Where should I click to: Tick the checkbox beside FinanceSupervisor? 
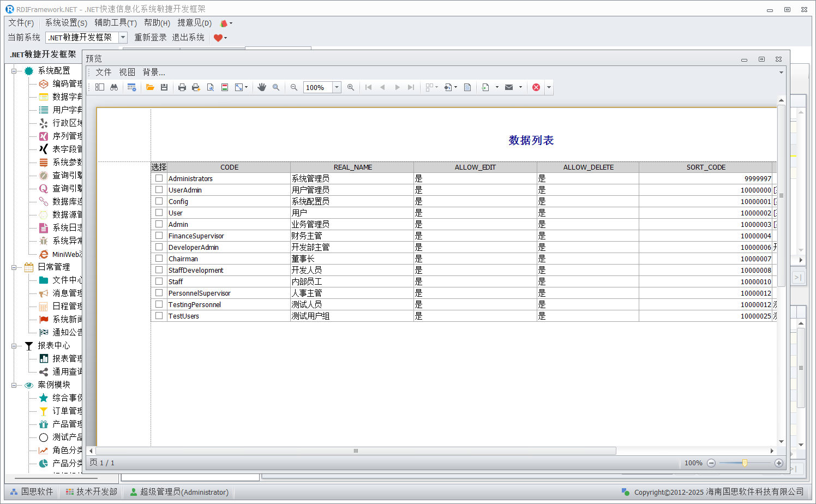pyautogui.click(x=159, y=236)
